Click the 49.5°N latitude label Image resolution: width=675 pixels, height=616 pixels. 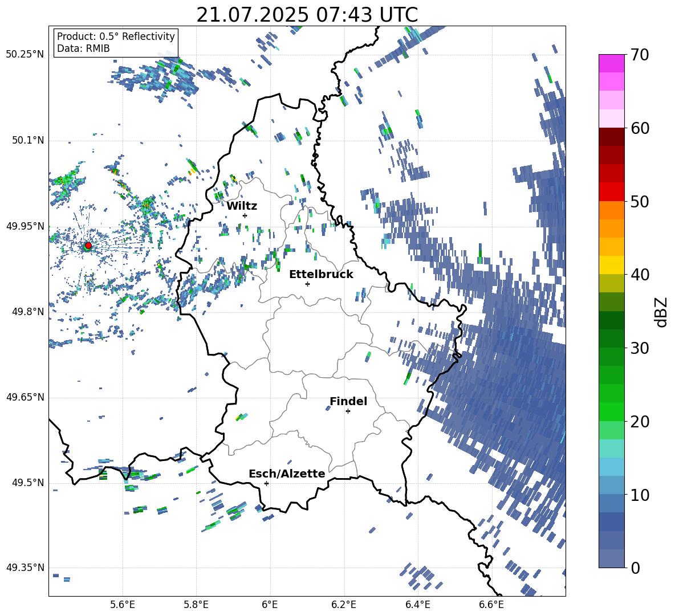click(x=27, y=483)
